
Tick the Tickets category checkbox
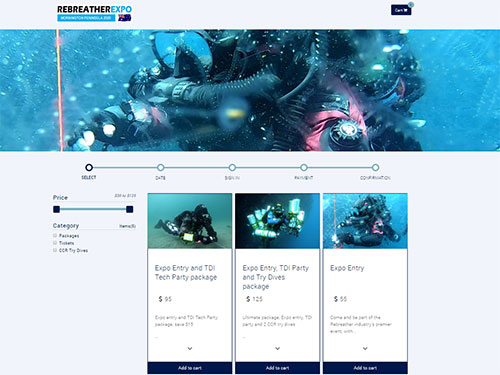pyautogui.click(x=55, y=243)
